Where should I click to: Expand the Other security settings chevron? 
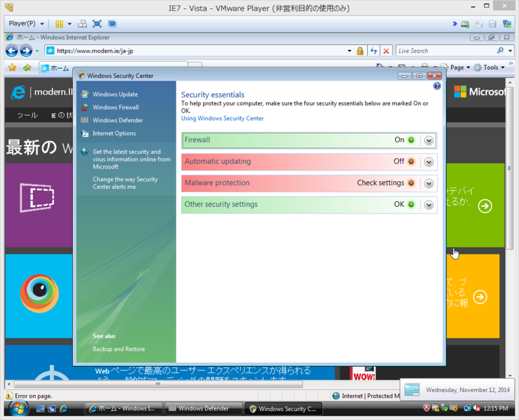429,205
